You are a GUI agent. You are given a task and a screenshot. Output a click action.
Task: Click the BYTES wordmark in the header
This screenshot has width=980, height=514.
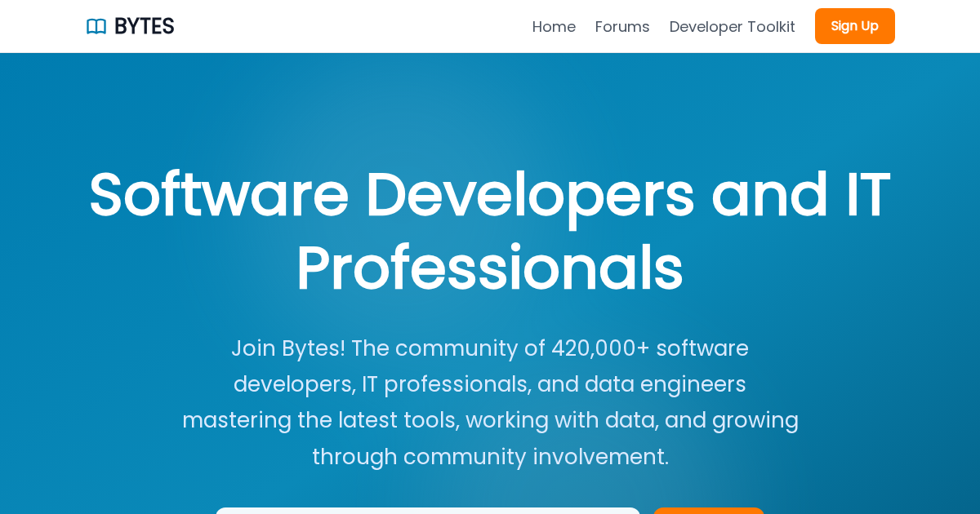coord(144,26)
